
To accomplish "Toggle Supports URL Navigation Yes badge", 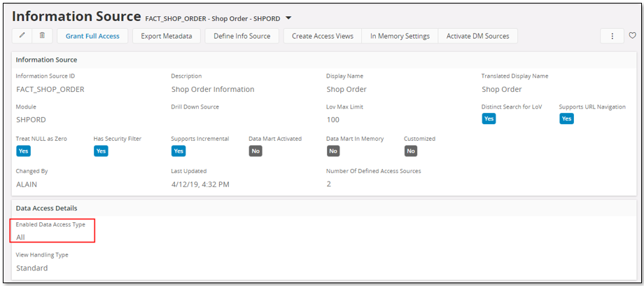I will click(566, 118).
